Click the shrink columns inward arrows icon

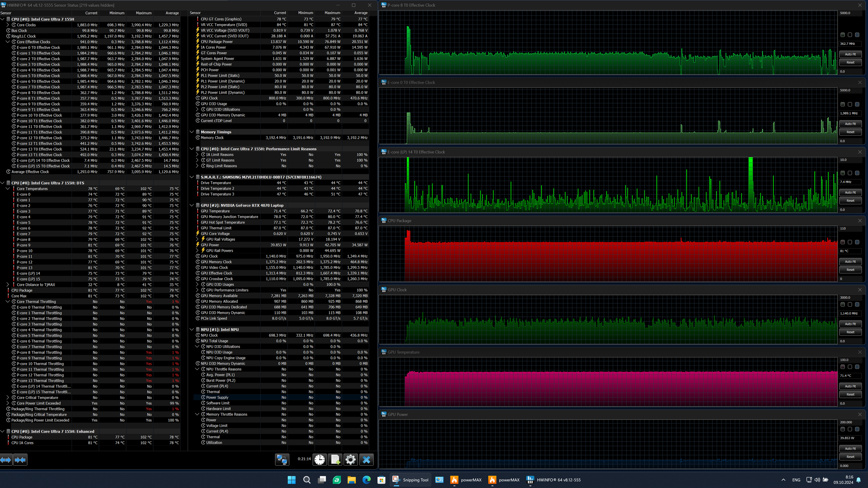click(x=20, y=460)
